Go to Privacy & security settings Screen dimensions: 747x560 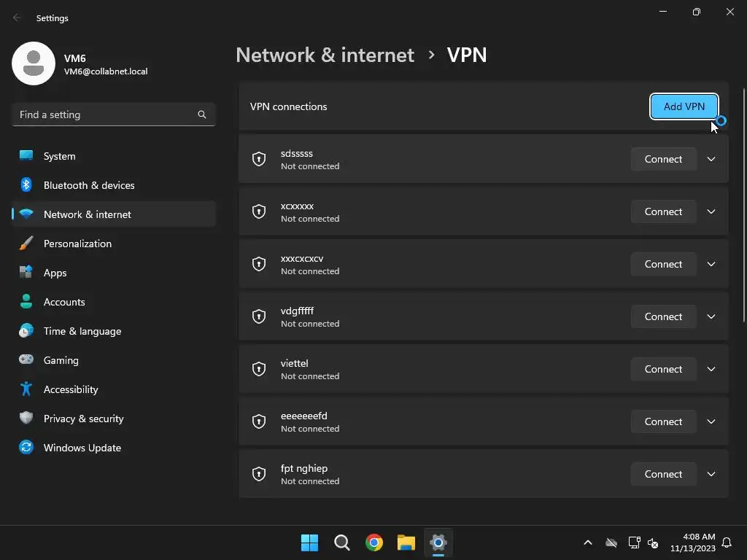coord(83,419)
